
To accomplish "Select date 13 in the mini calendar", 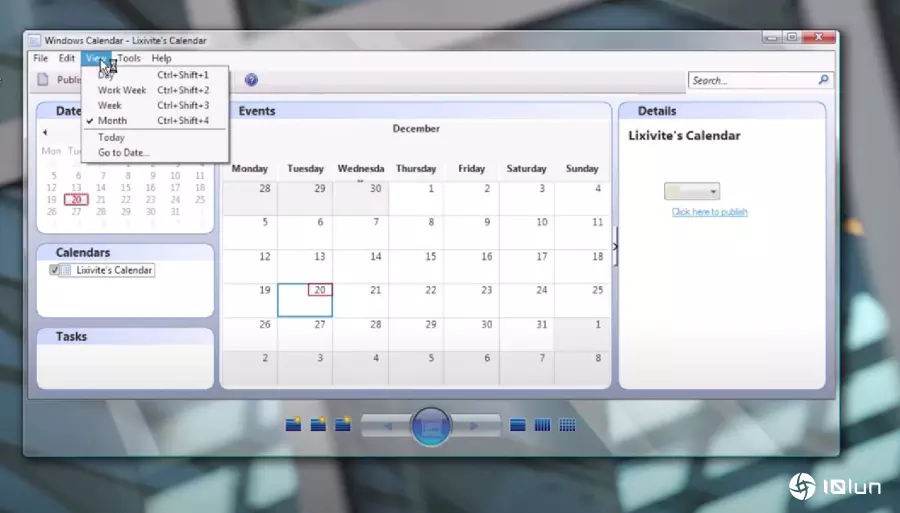I will pos(76,188).
